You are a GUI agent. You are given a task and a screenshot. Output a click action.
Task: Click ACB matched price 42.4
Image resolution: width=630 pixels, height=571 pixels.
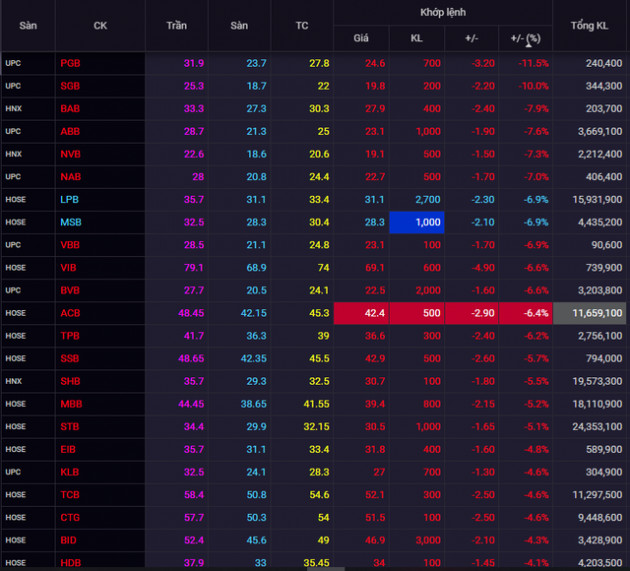pyautogui.click(x=361, y=313)
